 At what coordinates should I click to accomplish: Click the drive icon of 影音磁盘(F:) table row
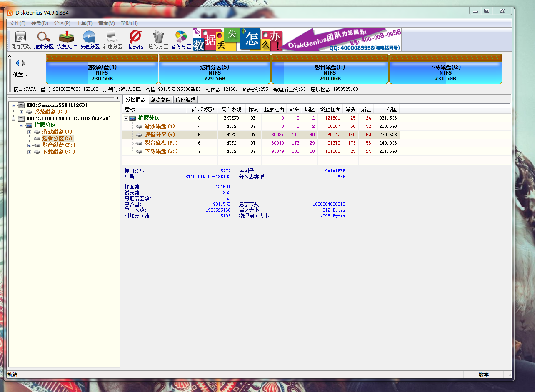[x=139, y=143]
